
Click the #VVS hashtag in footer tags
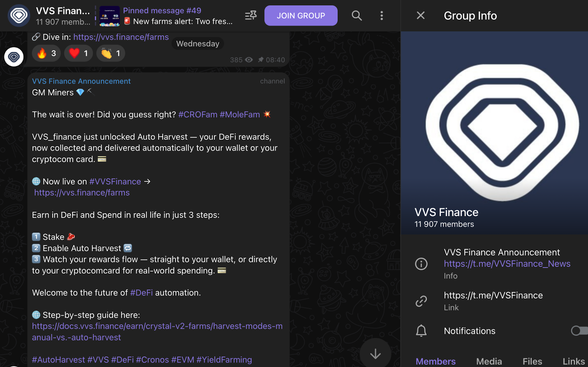coord(98,360)
